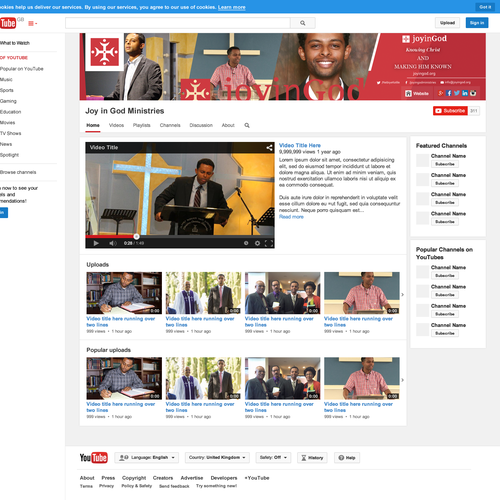Search the channel using the tab magnifier icon
Viewport: 500px width, 500px height.
247,125
